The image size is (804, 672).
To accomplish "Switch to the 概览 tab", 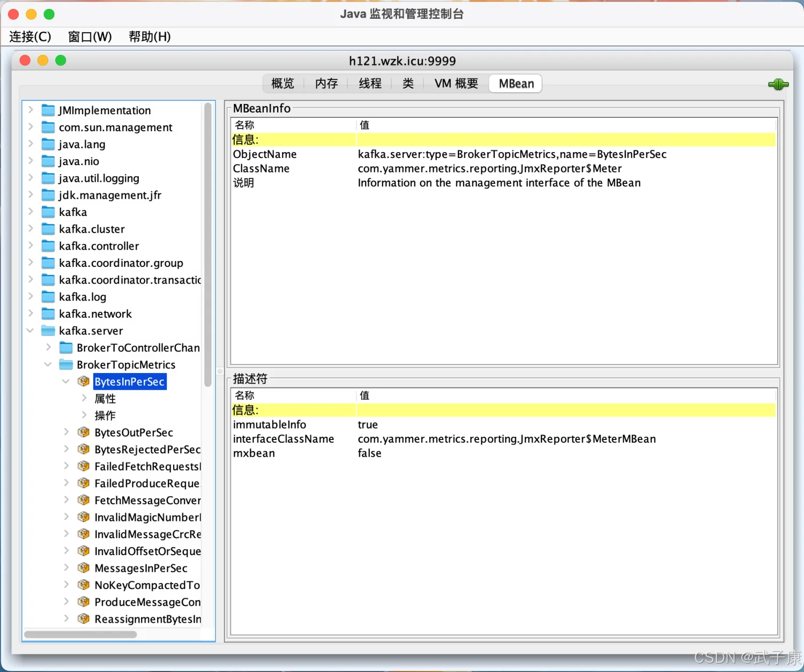I will pos(282,84).
